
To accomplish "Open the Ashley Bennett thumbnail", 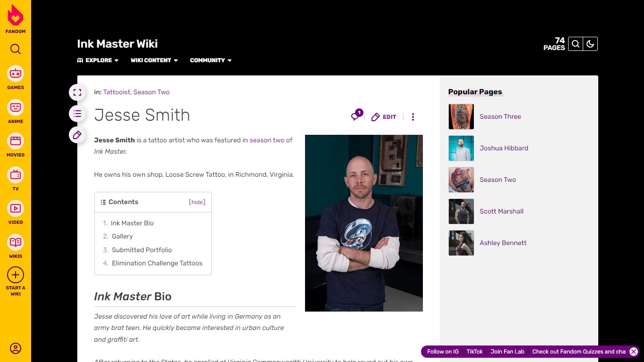I will point(461,243).
